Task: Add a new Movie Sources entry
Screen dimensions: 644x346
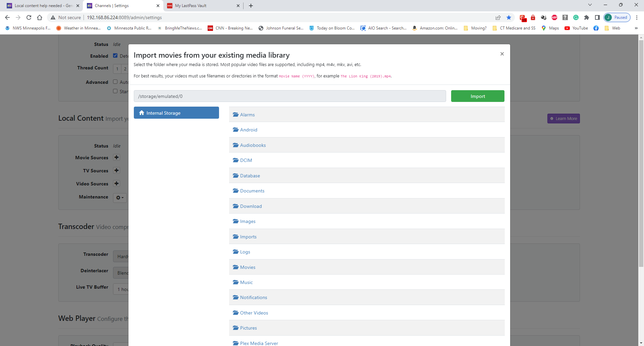Action: [116, 158]
